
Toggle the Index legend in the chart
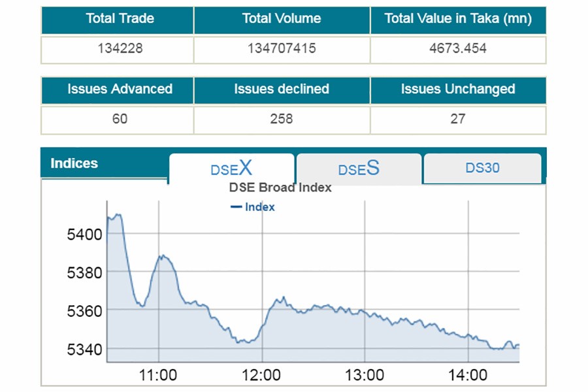(253, 206)
